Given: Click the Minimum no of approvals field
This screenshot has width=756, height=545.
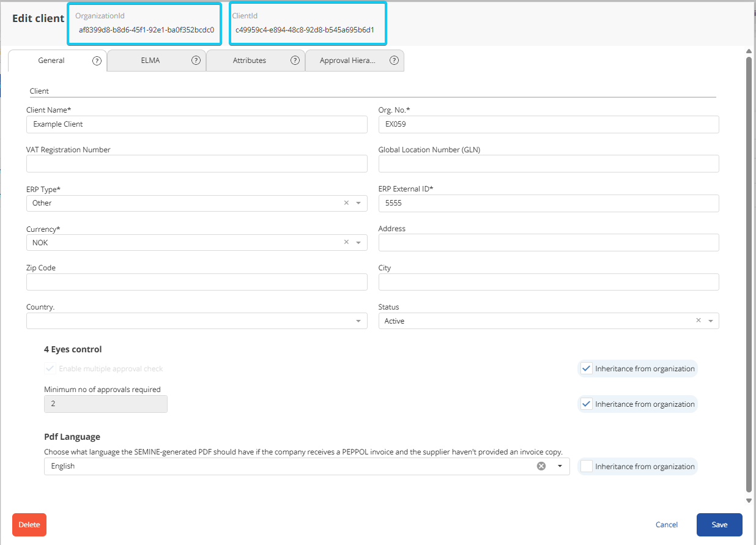Looking at the screenshot, I should point(106,404).
